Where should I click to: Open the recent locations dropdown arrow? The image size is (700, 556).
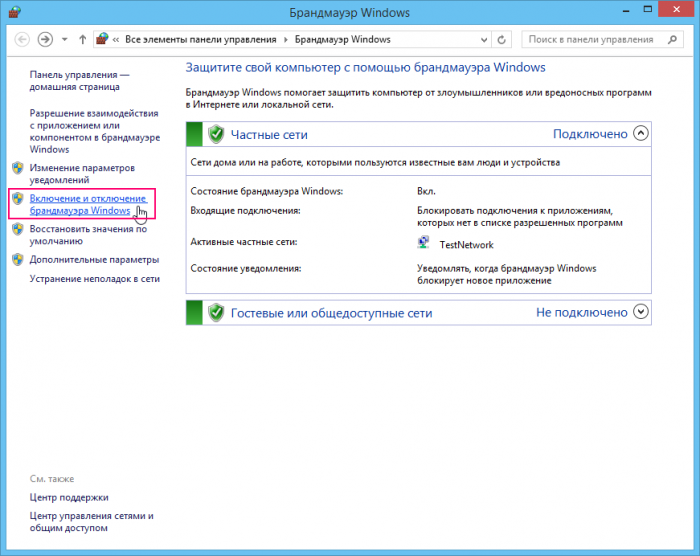tap(65, 40)
